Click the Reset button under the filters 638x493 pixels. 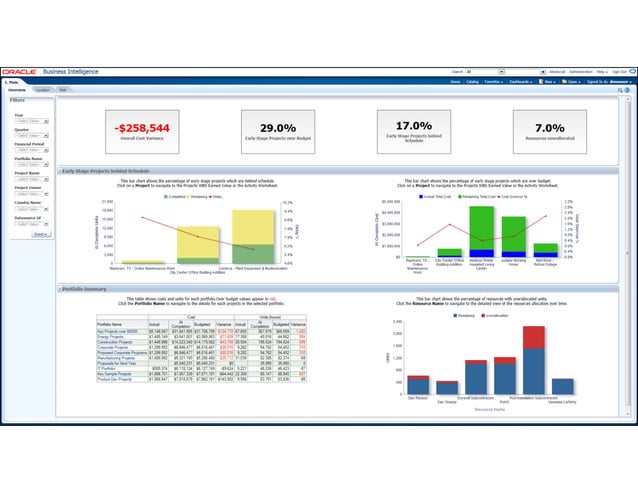pyautogui.click(x=41, y=234)
